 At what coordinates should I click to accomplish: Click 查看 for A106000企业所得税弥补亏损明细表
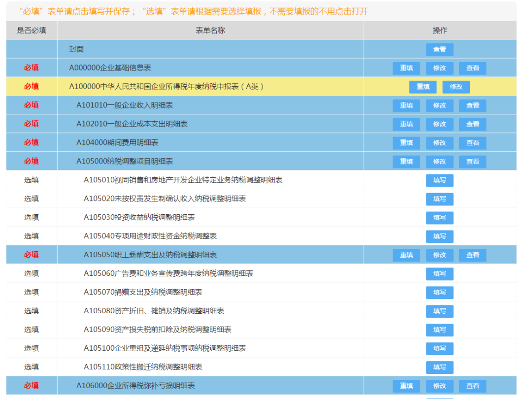point(472,386)
